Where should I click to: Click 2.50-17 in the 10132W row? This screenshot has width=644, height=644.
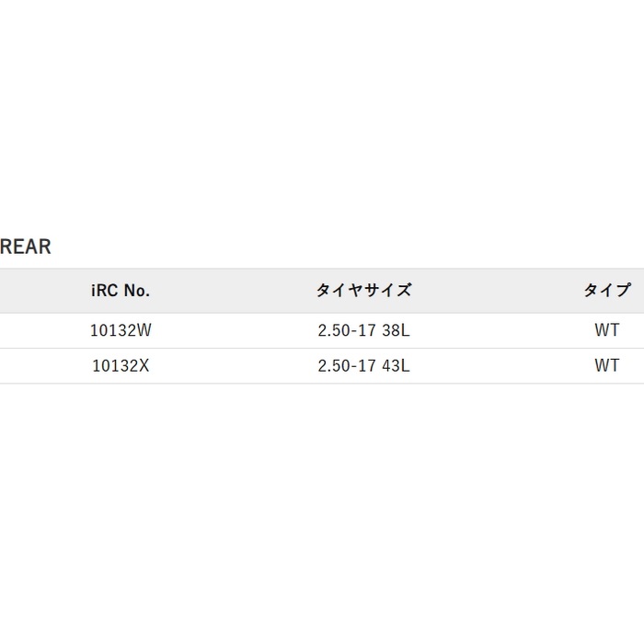(x=346, y=330)
